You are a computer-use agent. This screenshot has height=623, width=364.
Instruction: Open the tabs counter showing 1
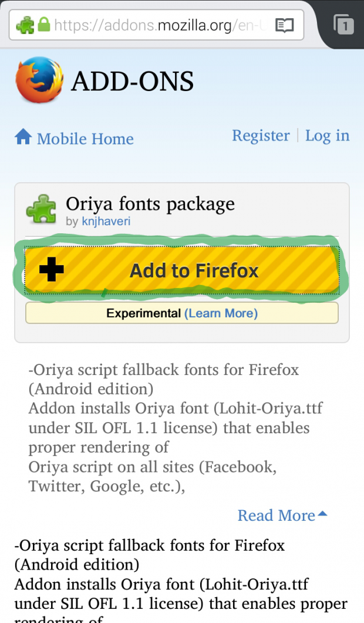(x=343, y=25)
